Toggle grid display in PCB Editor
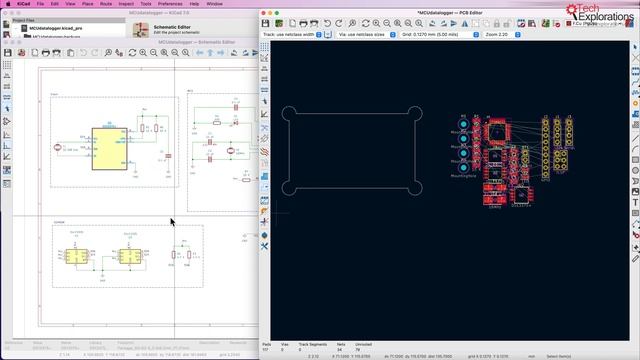This screenshot has height=360, width=640. 264,47
